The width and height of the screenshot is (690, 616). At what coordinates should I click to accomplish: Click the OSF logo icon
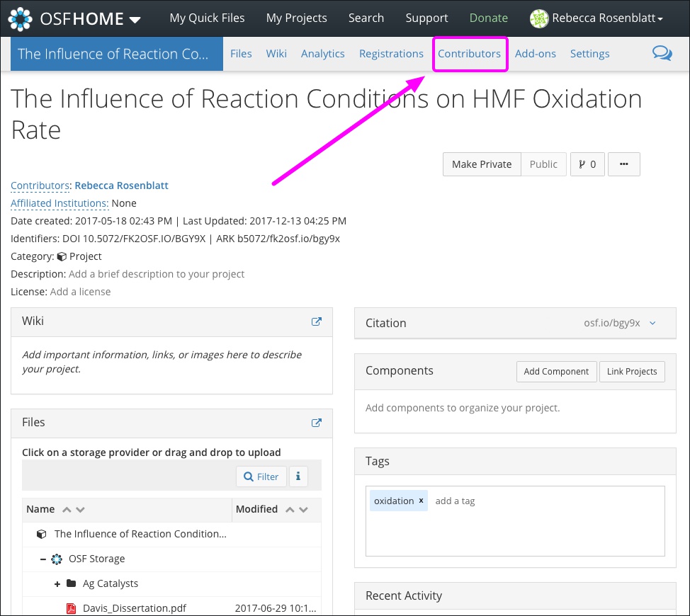pyautogui.click(x=21, y=19)
